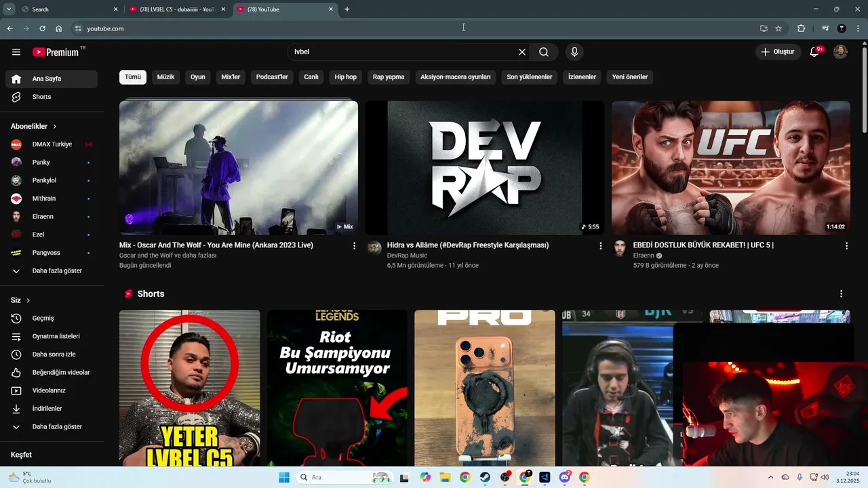Open the YouTube hamburger guide menu
Screen dimensions: 868x488
click(x=16, y=52)
